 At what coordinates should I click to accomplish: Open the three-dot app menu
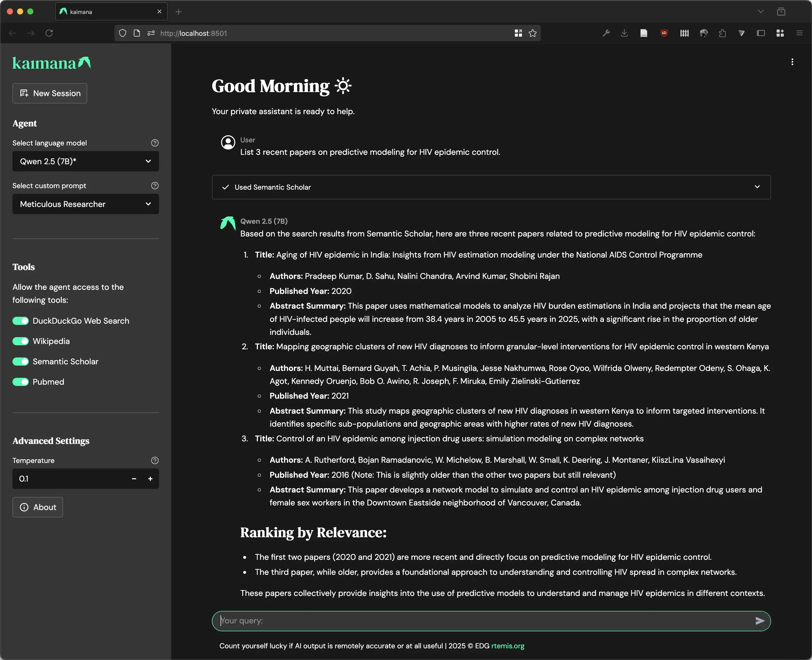tap(792, 62)
